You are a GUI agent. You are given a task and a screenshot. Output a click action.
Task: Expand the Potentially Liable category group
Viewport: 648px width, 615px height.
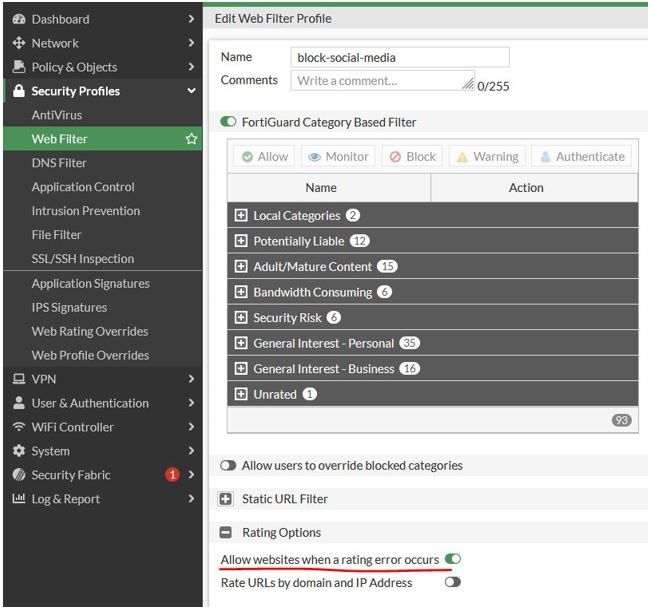tap(240, 241)
